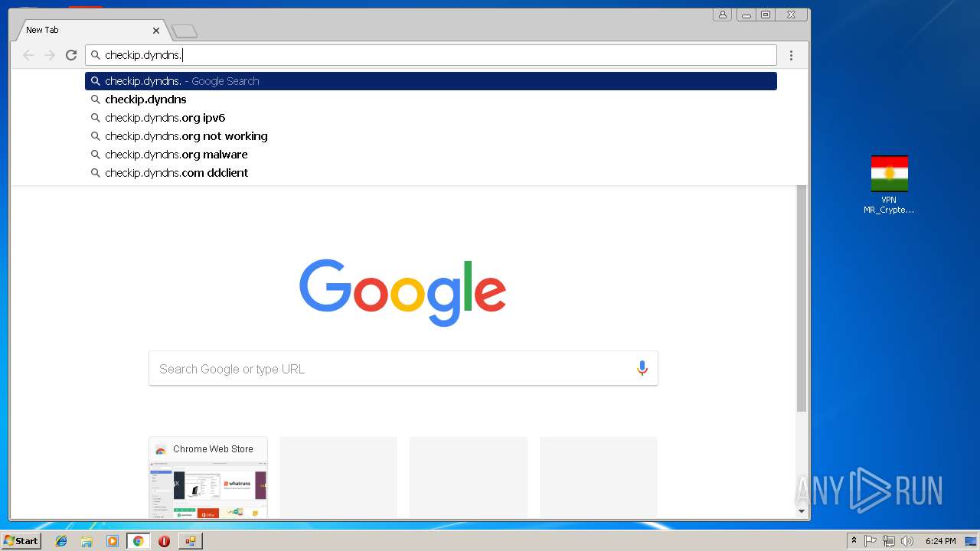Click the Show Desktop button

[x=971, y=541]
